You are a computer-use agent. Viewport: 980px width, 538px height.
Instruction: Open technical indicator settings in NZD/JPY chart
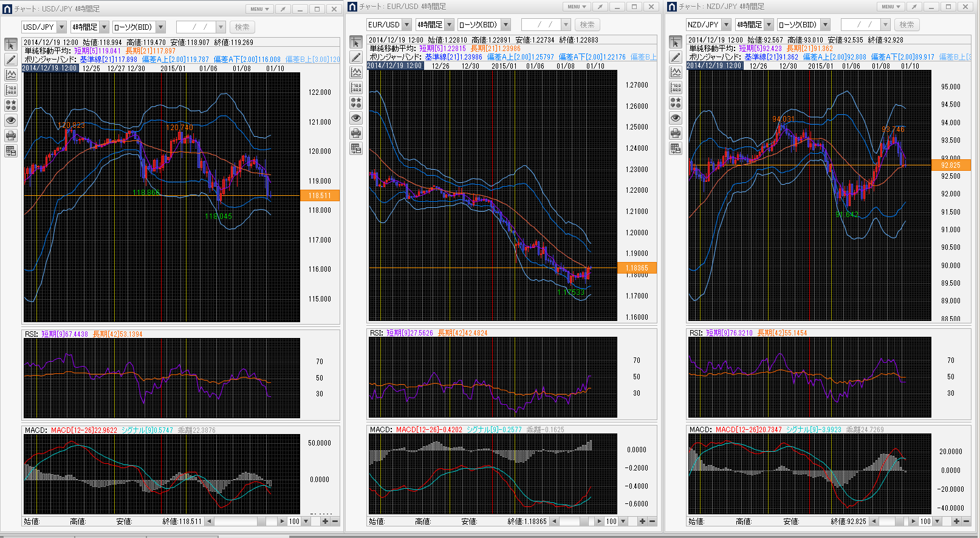click(676, 72)
